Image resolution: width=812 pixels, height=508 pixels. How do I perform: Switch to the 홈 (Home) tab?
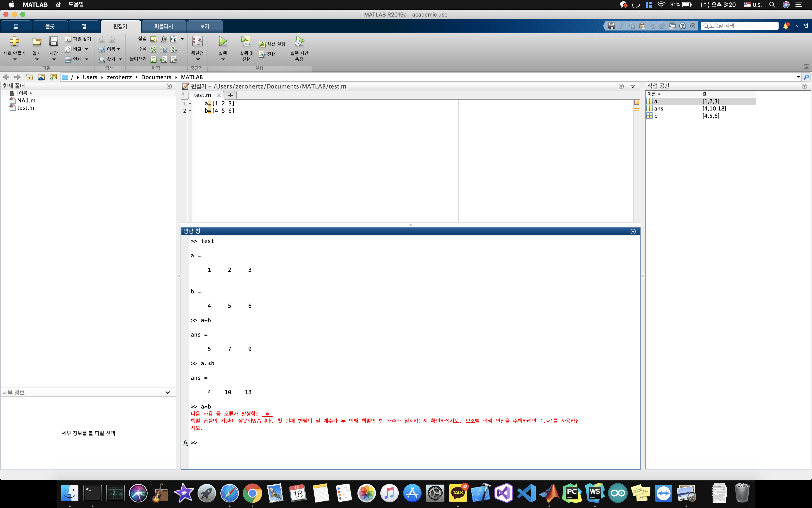[16, 26]
